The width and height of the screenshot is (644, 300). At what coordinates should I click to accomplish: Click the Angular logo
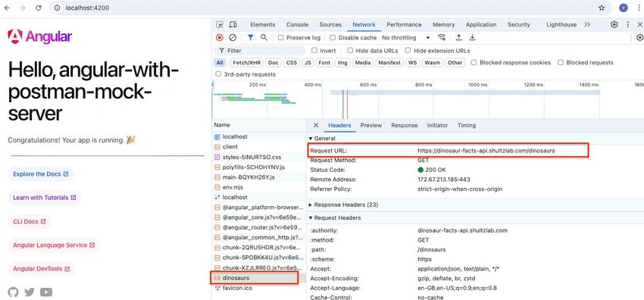39,37
